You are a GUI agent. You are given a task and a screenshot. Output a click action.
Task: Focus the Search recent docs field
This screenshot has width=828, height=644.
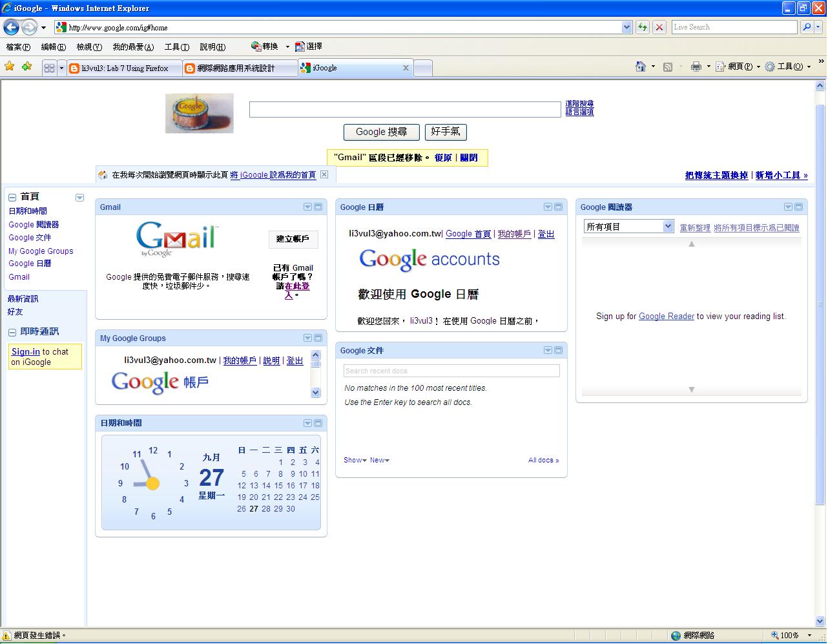coord(451,371)
